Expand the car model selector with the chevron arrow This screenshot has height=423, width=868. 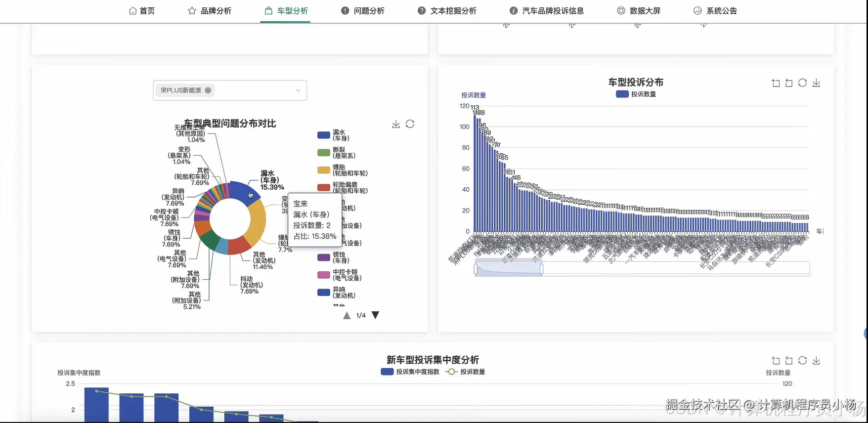pyautogui.click(x=298, y=90)
